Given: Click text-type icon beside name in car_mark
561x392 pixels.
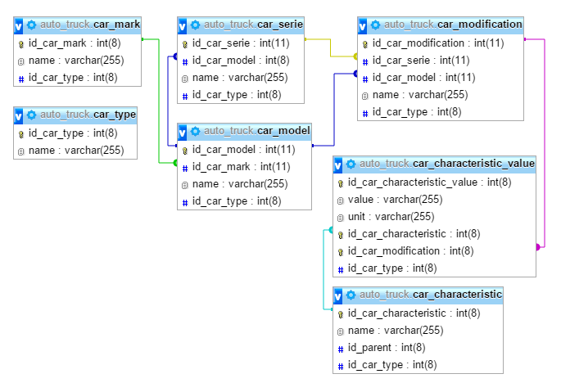Looking at the screenshot, I should click(20, 61).
